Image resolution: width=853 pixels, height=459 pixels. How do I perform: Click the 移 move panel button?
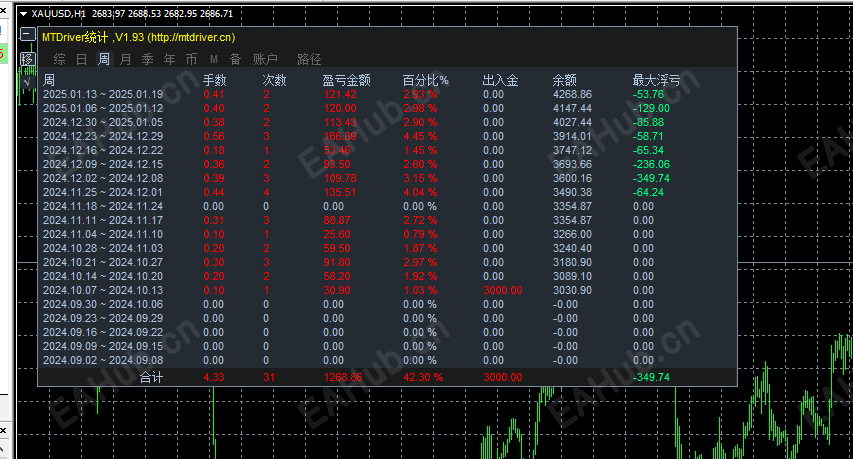coord(28,59)
